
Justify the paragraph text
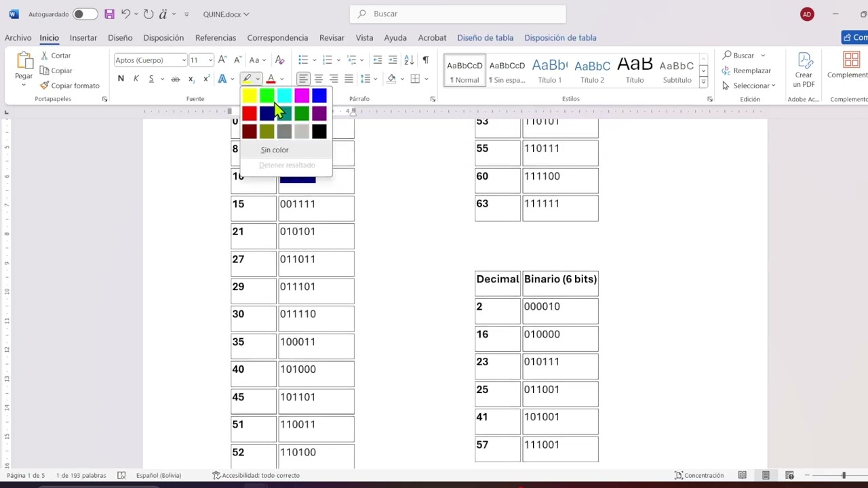tap(349, 79)
